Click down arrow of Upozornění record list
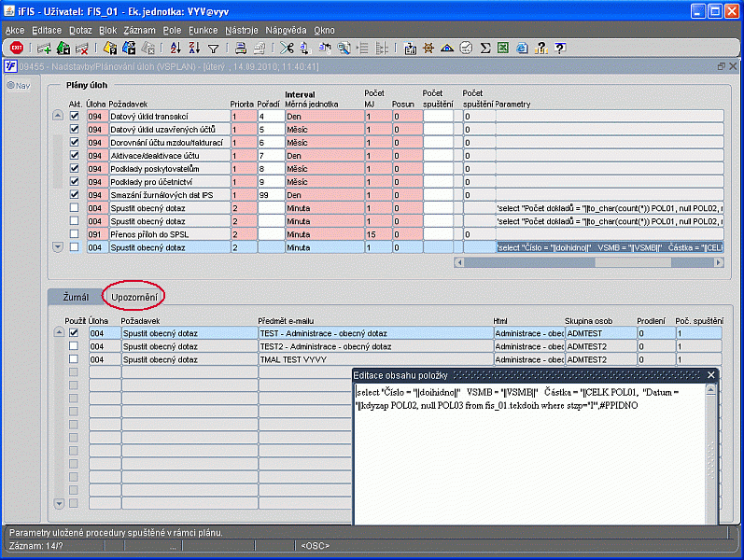 59,503
